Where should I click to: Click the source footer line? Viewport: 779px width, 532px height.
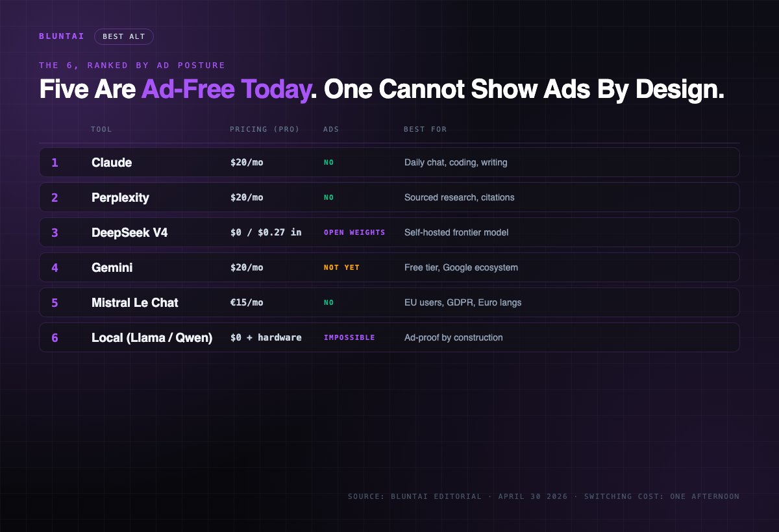[544, 496]
